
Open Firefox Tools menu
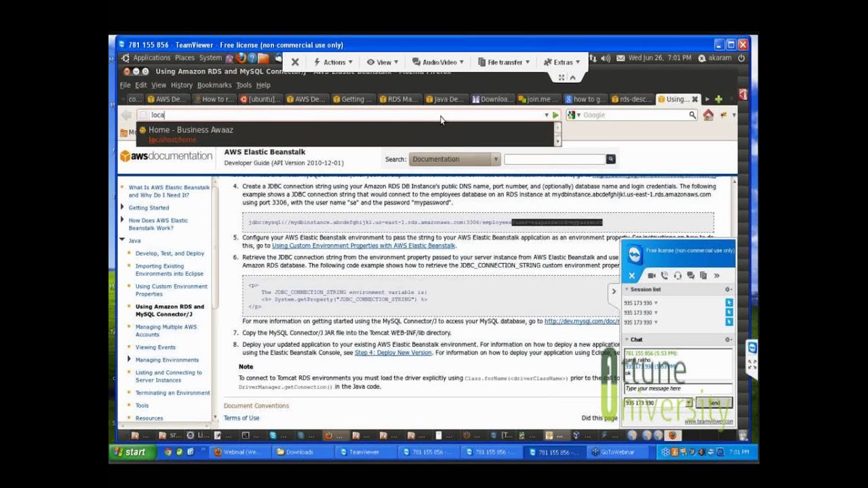point(243,85)
